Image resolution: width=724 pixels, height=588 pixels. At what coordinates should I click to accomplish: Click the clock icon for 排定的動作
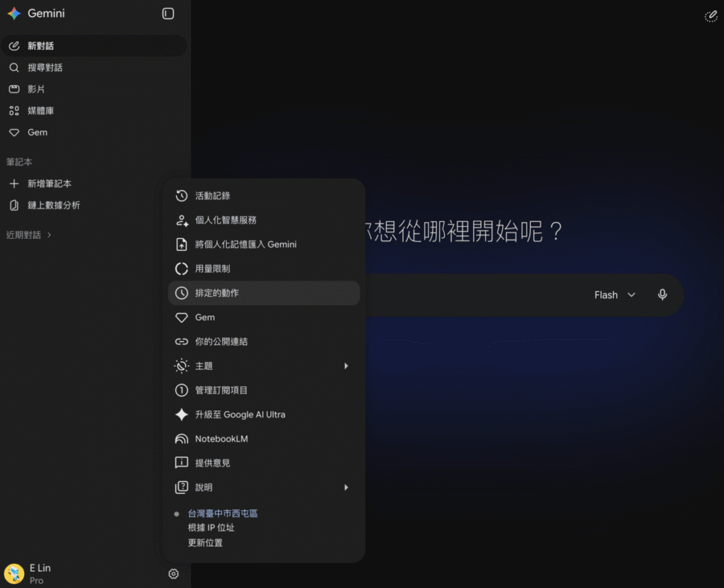(x=182, y=293)
